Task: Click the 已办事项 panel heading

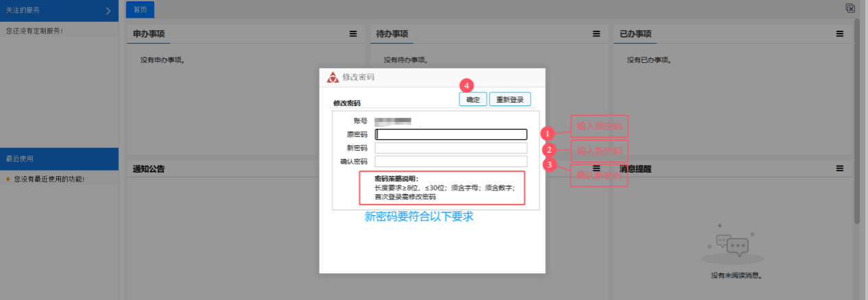Action: click(635, 34)
